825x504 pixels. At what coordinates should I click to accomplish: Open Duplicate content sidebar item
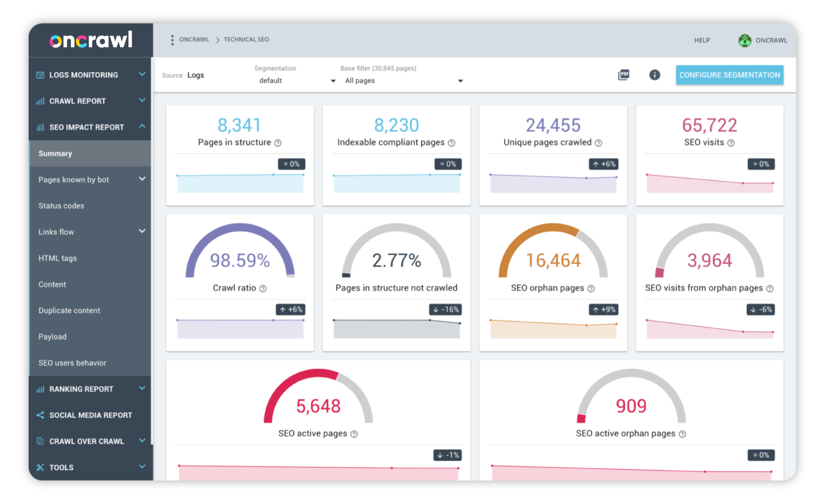(69, 310)
